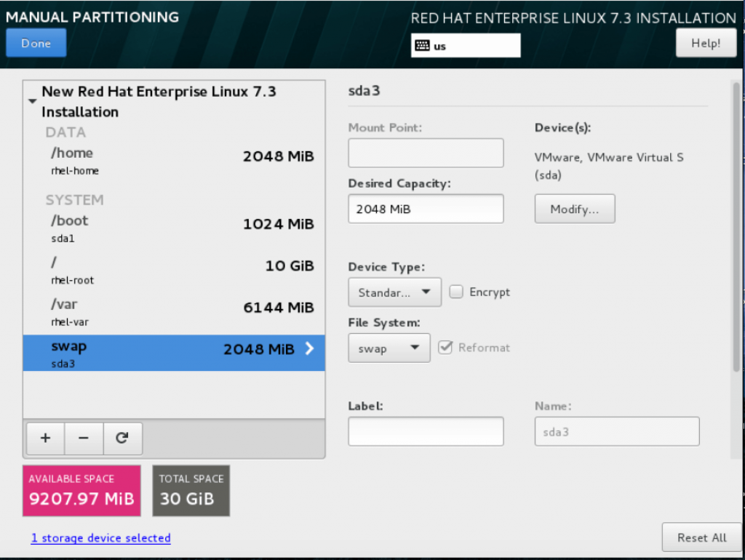Click the DATA section heading
Image resolution: width=745 pixels, height=560 pixels.
tap(65, 132)
